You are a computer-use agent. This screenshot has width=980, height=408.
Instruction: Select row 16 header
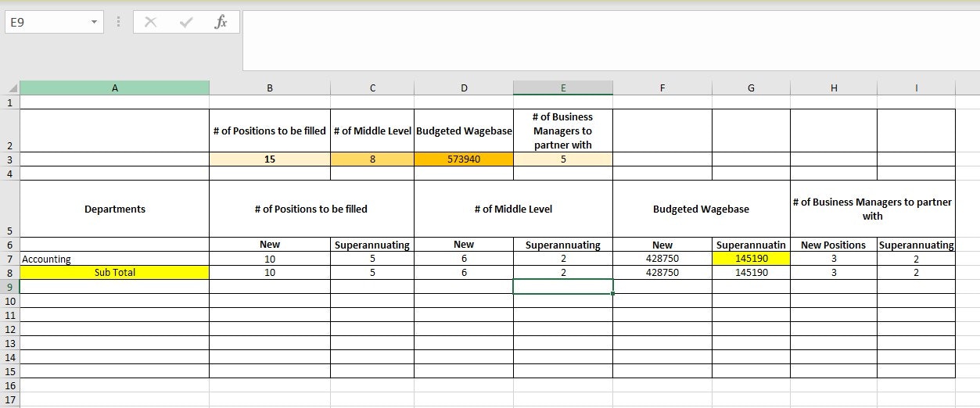pyautogui.click(x=10, y=385)
